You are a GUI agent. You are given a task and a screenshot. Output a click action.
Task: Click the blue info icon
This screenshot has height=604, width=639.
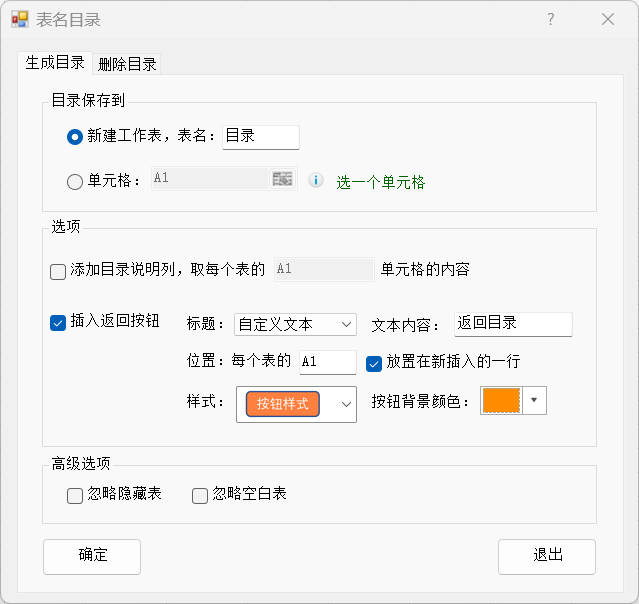[316, 180]
